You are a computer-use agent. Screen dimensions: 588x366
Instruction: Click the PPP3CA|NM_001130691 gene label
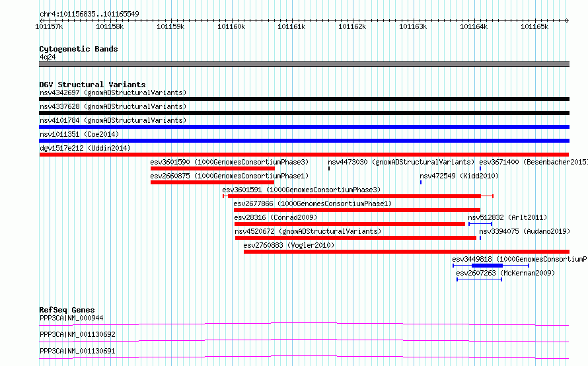coord(77,351)
